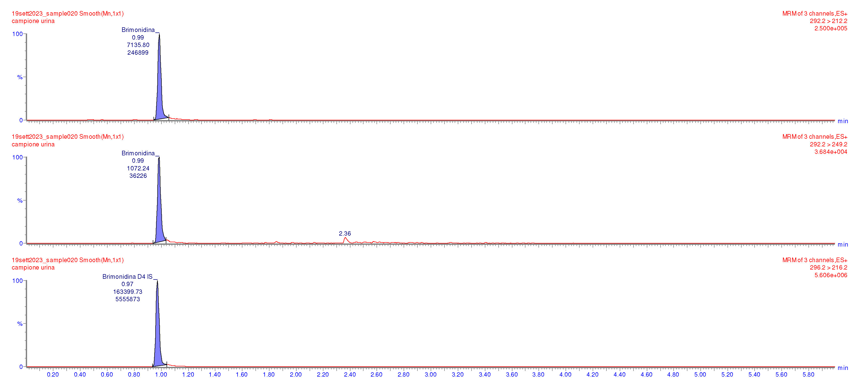Click the transition label 292.2 > 212.2
Image resolution: width=868 pixels, height=384 pixels.
pos(828,21)
